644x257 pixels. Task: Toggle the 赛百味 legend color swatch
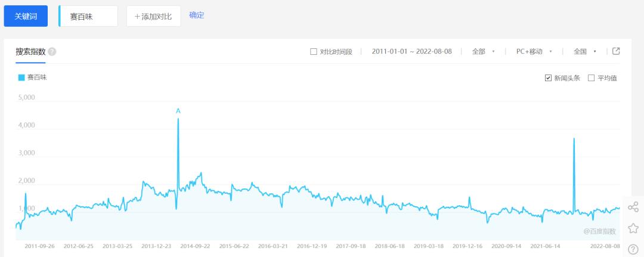[21, 78]
